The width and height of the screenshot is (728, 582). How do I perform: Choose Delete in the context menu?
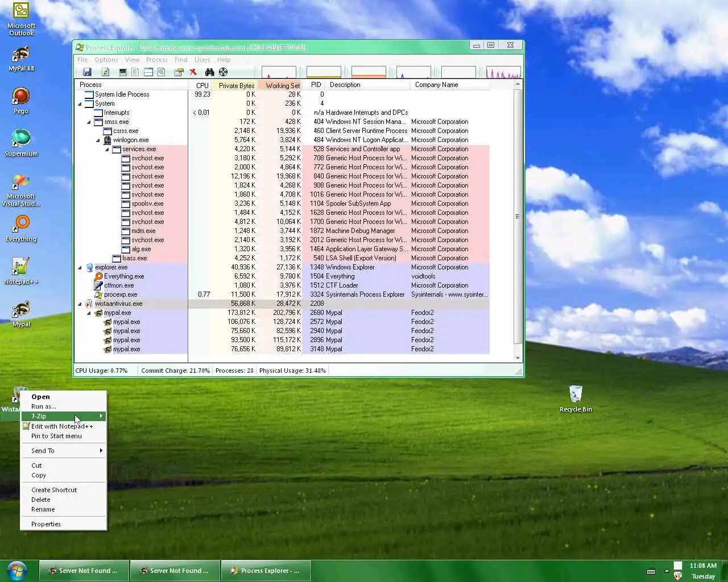[x=63, y=500]
